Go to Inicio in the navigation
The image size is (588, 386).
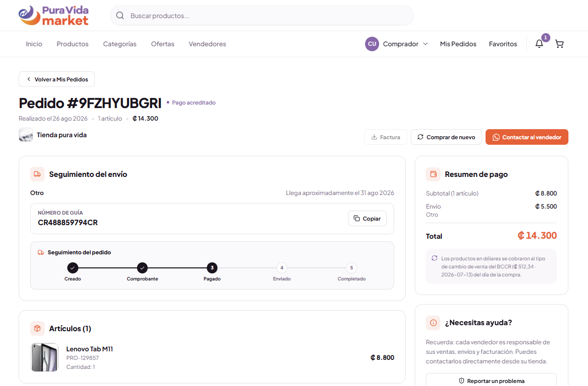coord(34,44)
